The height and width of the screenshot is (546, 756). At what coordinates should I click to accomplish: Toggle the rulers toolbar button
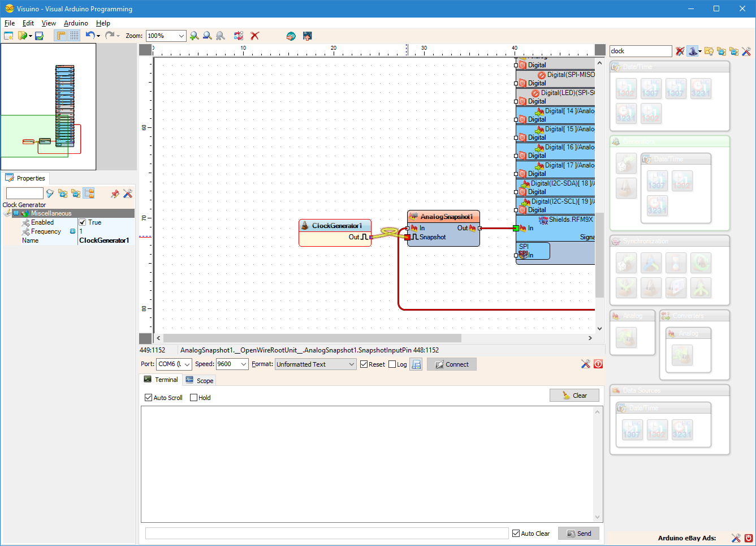click(x=61, y=36)
